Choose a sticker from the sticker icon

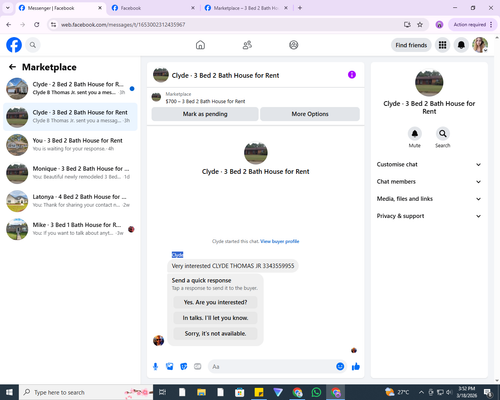click(x=184, y=367)
